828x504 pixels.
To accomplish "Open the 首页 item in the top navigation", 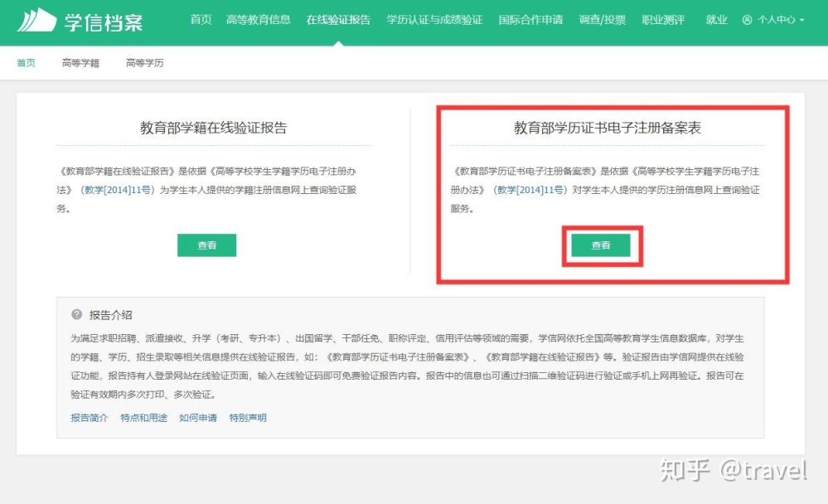I will [201, 20].
